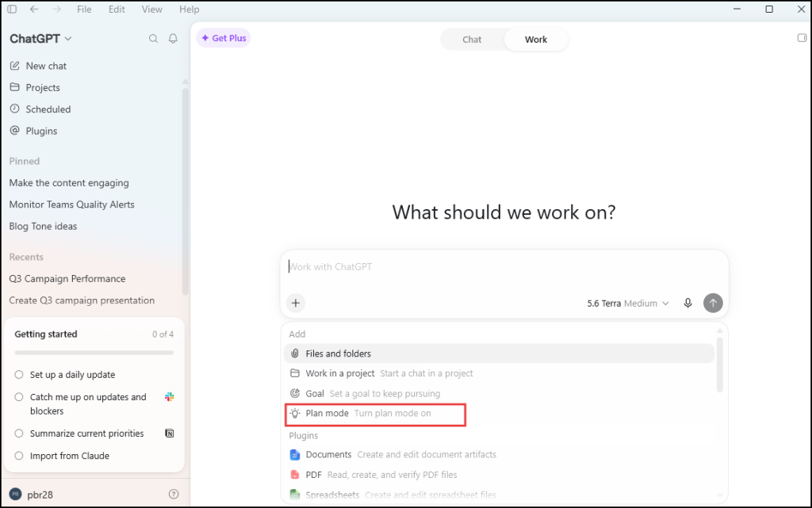Viewport: 812px width, 508px height.
Task: Click the Goal target icon
Action: (x=295, y=393)
